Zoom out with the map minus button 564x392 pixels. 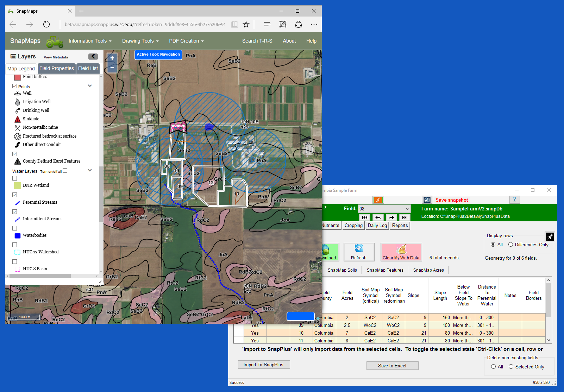pyautogui.click(x=112, y=67)
